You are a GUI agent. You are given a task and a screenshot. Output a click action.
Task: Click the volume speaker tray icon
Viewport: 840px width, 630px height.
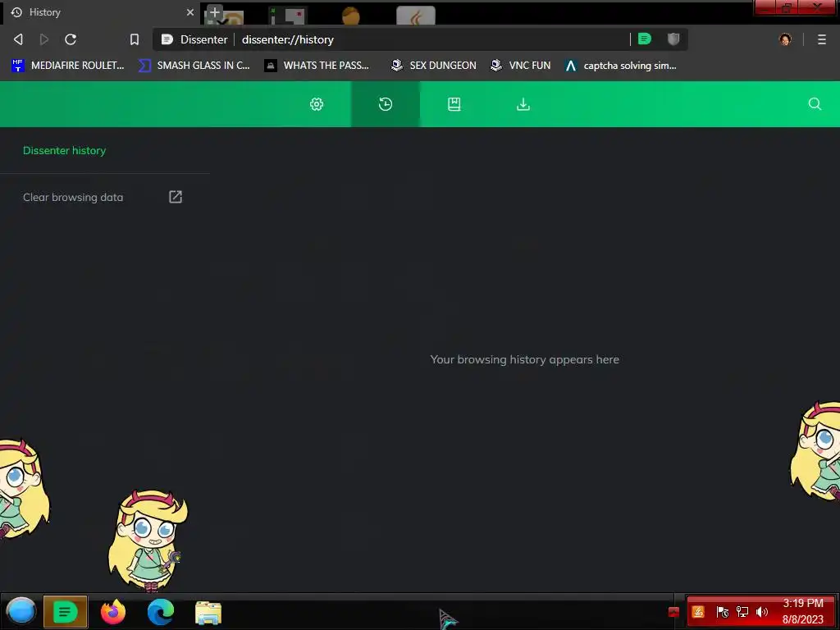[762, 611]
